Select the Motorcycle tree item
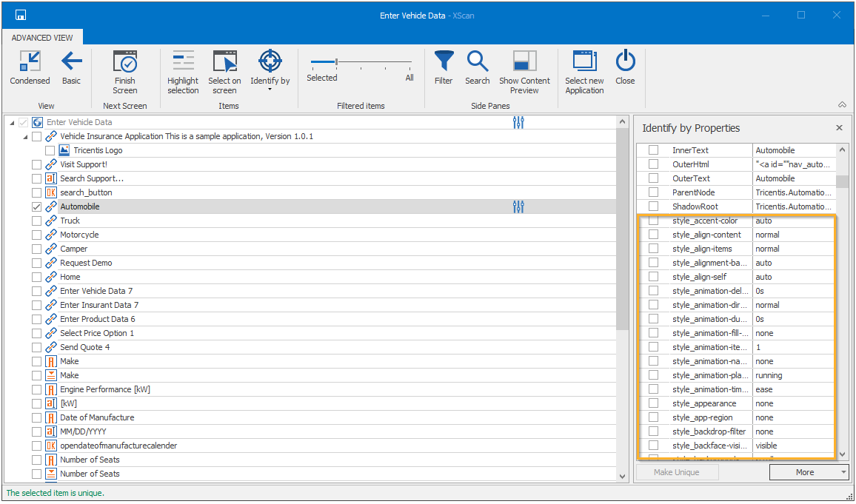Screen dimensions: 856x504 pos(79,235)
